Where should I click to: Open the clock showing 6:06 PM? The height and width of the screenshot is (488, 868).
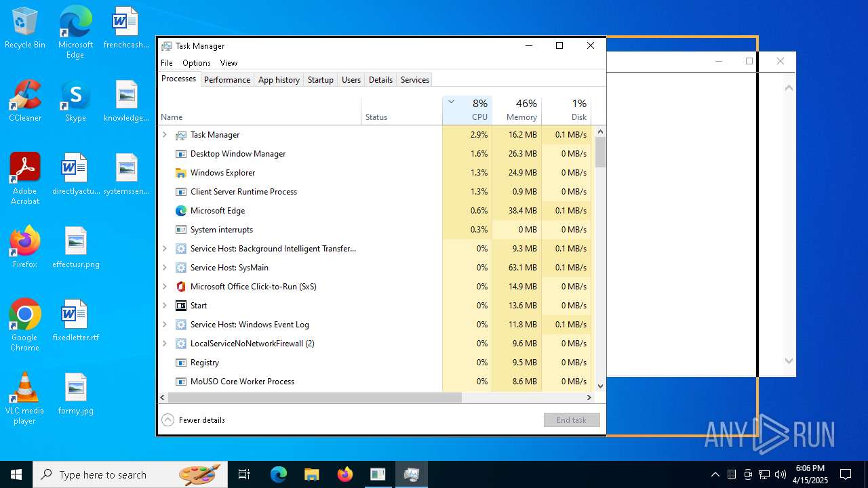click(811, 474)
